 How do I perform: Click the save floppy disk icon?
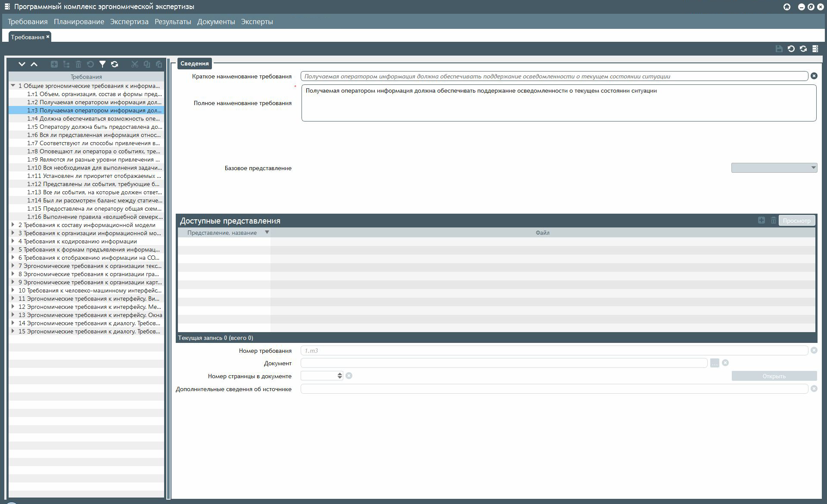coord(779,49)
